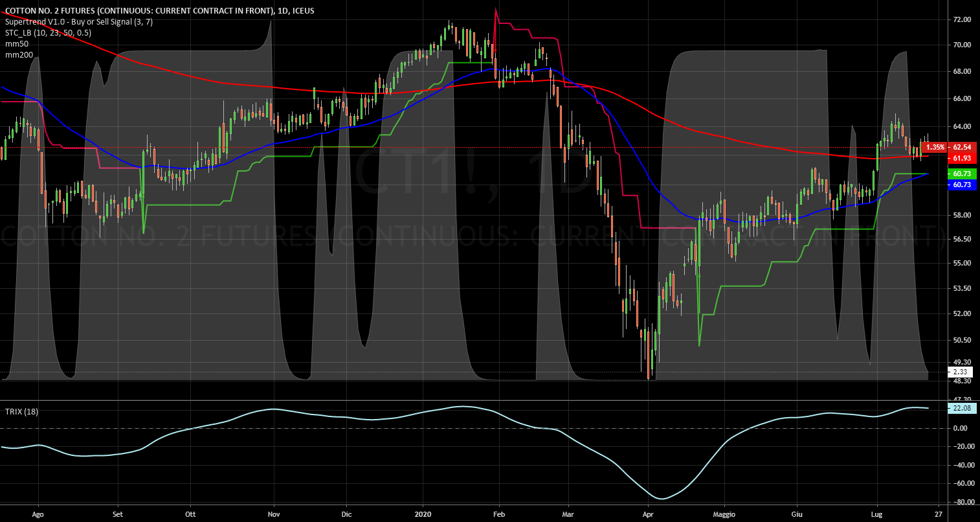980x522 pixels.
Task: Click the mm50 indicator label
Action: click(16, 43)
